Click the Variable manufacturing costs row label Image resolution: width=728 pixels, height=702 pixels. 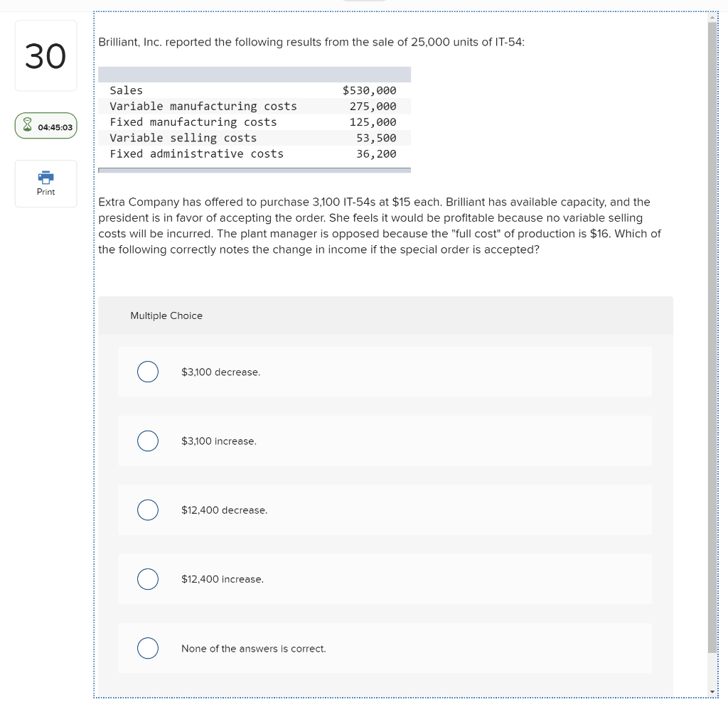pyautogui.click(x=203, y=107)
